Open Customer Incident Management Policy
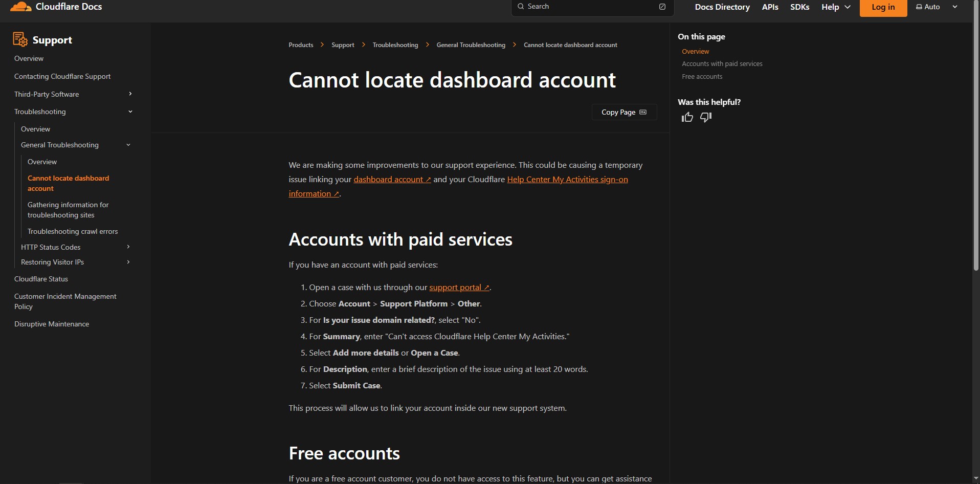Screen dimensions: 980x484 65,301
